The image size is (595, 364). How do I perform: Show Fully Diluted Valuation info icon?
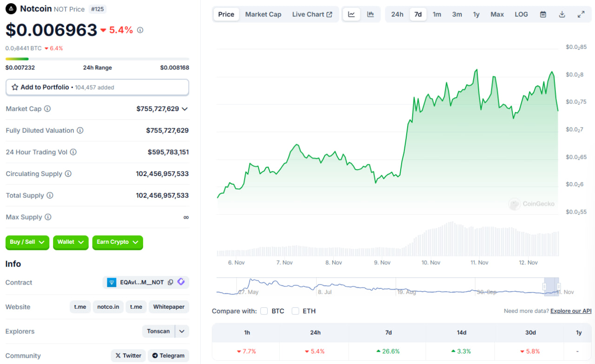pyautogui.click(x=80, y=130)
